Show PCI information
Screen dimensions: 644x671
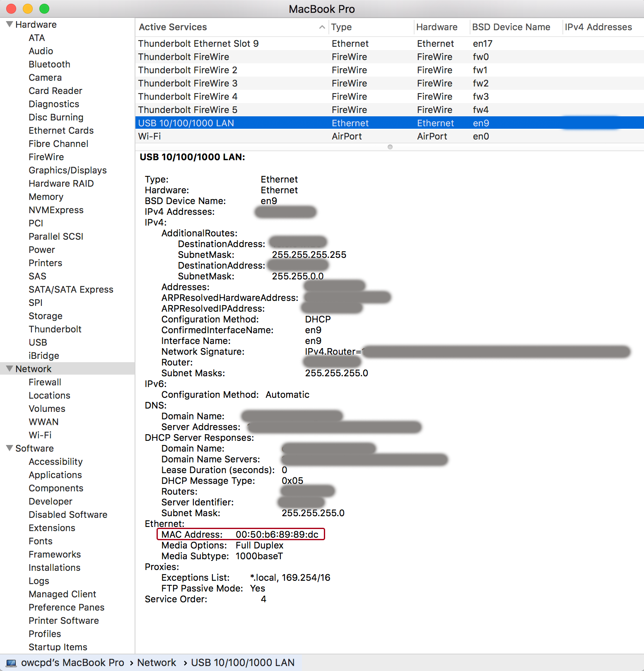point(36,223)
